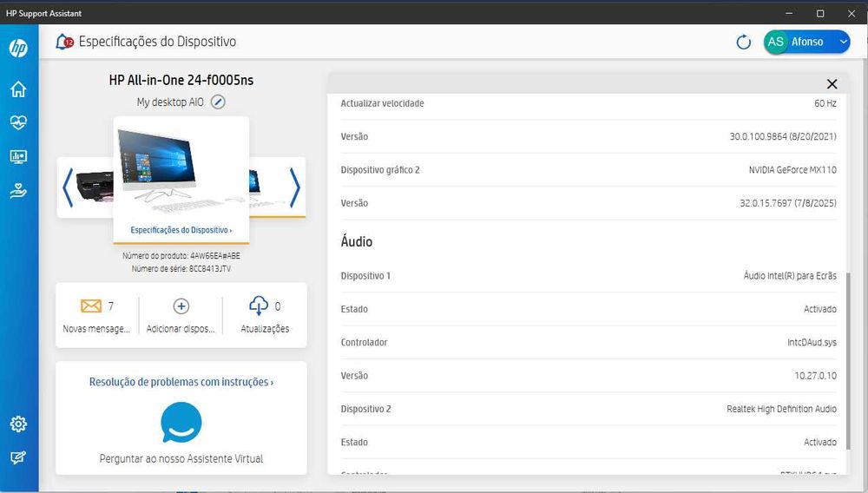Click Áudio Intel(R) para Ecrãs value
The height and width of the screenshot is (493, 868).
point(790,275)
